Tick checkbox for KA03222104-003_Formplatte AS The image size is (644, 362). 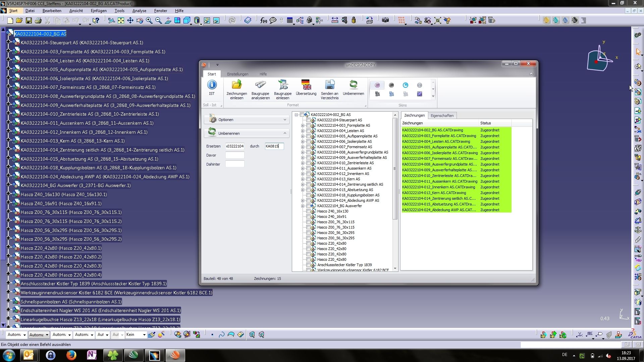[308, 125]
